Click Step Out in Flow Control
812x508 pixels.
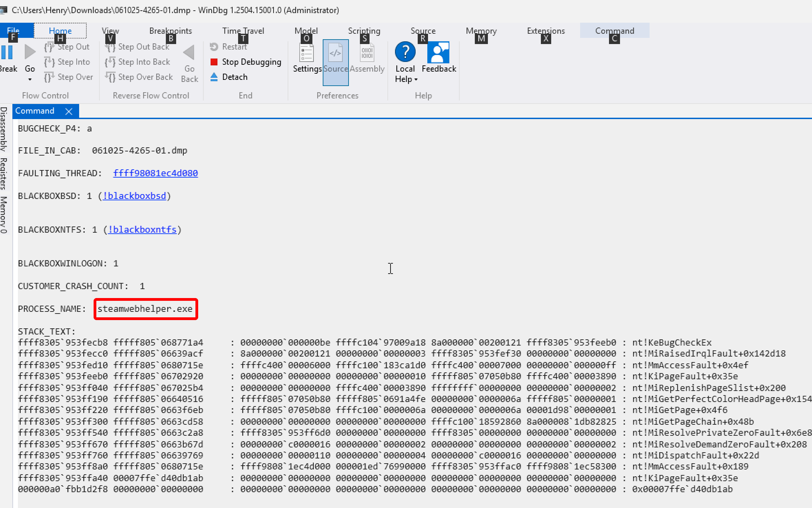click(x=67, y=47)
